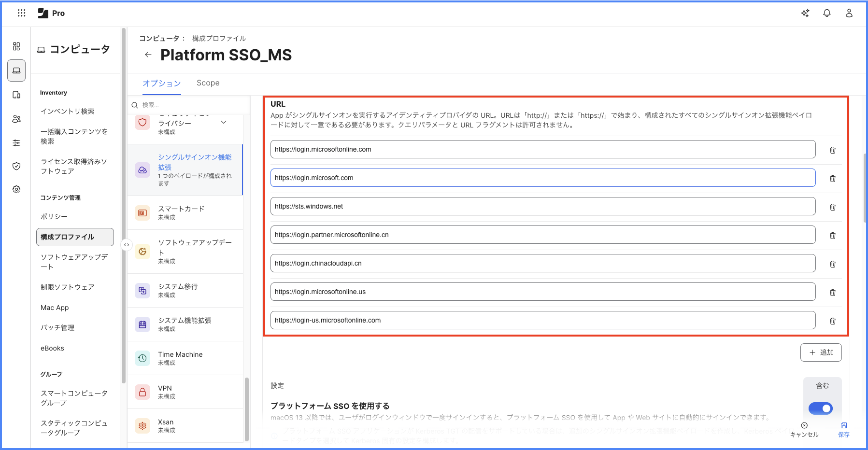This screenshot has height=450, width=868.
Task: Edit the login.chinacloudapi.cn URL field
Action: tap(543, 263)
